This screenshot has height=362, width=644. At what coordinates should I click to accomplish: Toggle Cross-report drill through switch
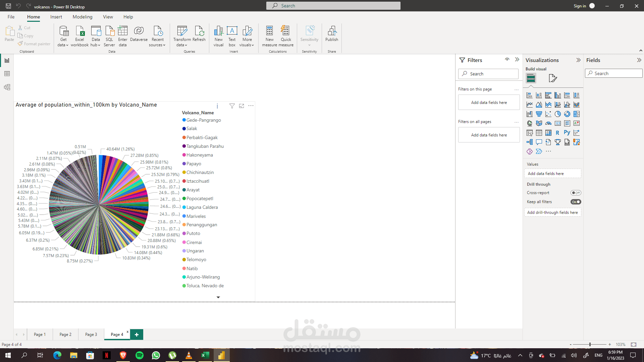point(576,193)
